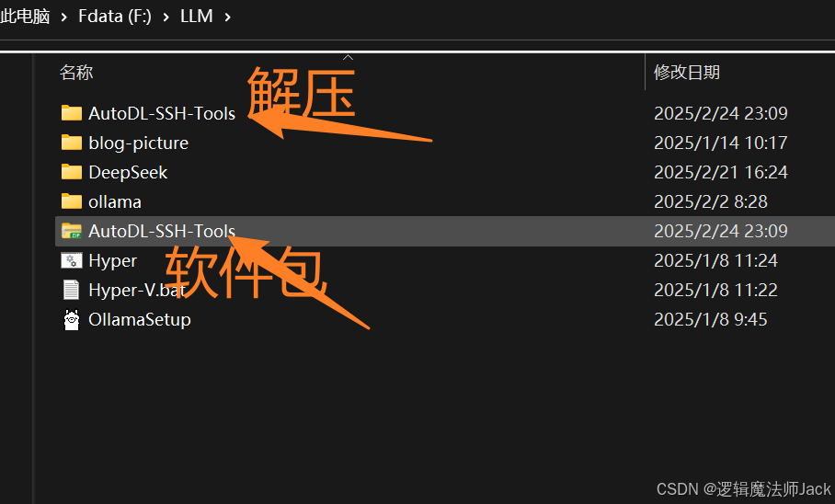835x504 pixels.
Task: Sort files by the 名称 column header
Action: pos(76,72)
